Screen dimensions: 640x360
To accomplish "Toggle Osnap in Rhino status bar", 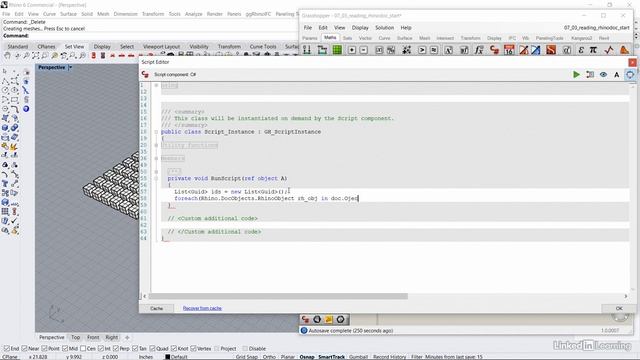I will (x=307, y=357).
